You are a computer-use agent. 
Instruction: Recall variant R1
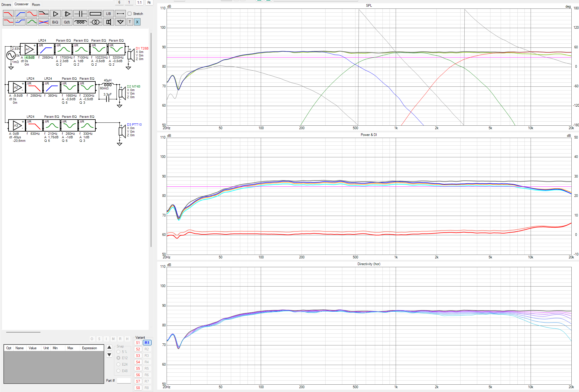[x=147, y=343]
